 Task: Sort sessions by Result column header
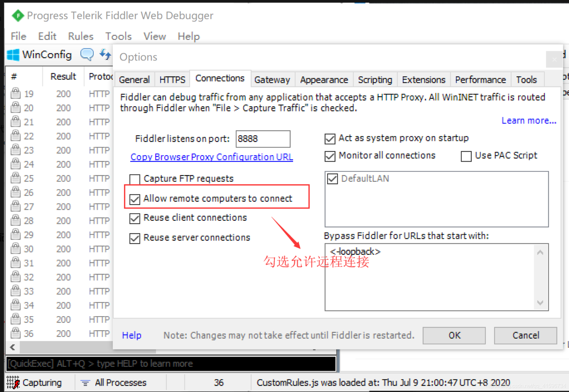click(63, 77)
